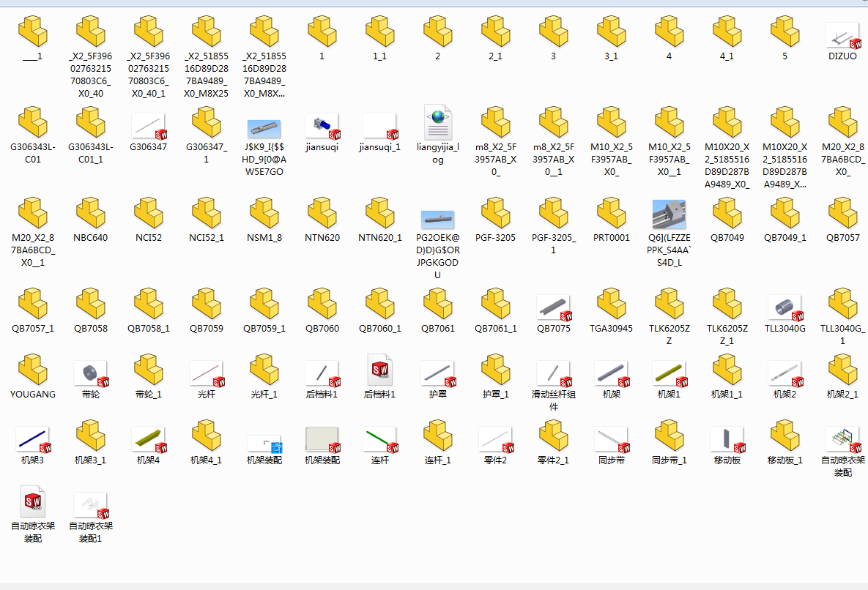The width and height of the screenshot is (868, 590).
Task: Click the QB7049_1 file name label
Action: (784, 238)
